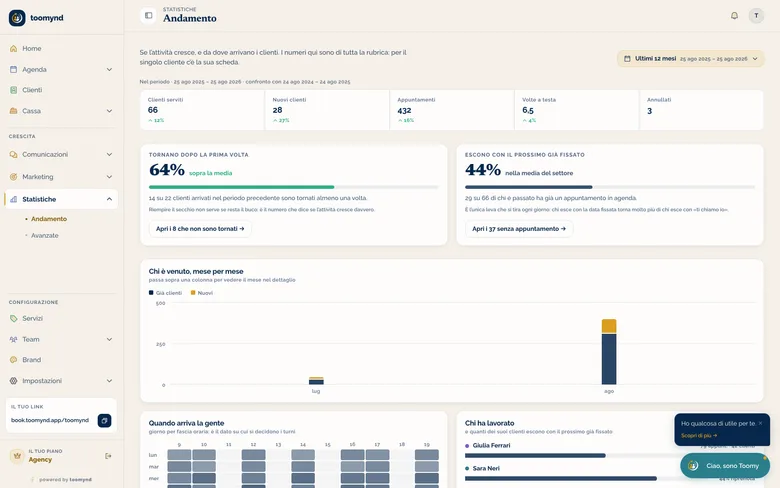Click the Annullati 3 card

(x=701, y=110)
